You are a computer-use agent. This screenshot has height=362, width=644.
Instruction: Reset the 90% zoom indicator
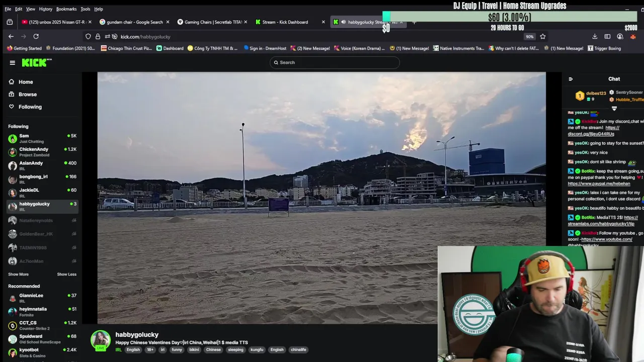[529, 37]
